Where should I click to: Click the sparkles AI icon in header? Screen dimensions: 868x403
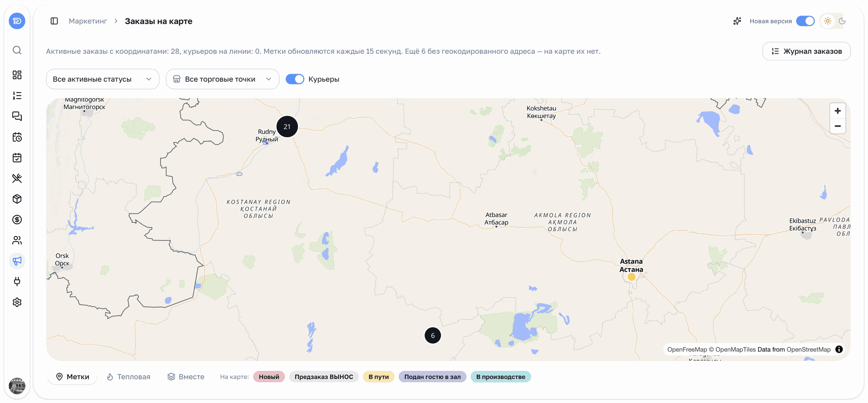pos(737,21)
